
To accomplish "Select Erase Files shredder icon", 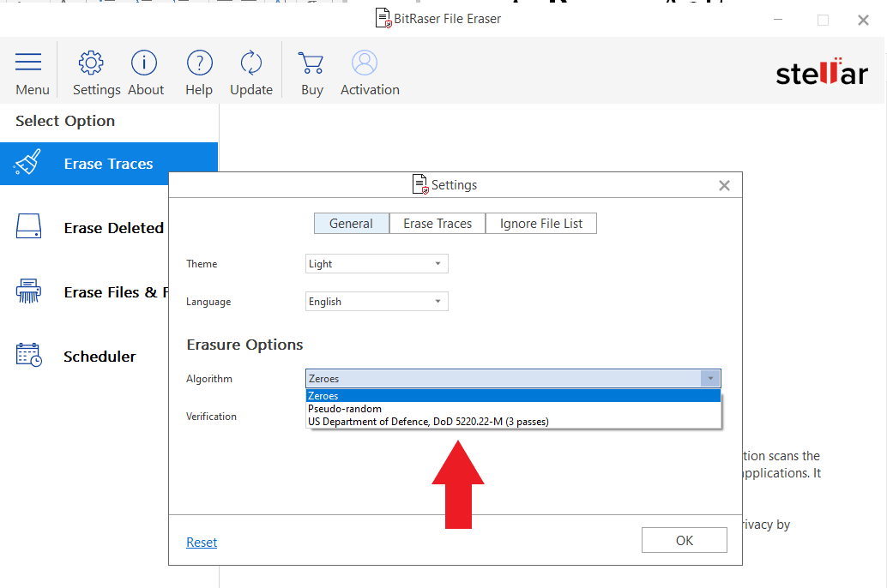I will [28, 291].
